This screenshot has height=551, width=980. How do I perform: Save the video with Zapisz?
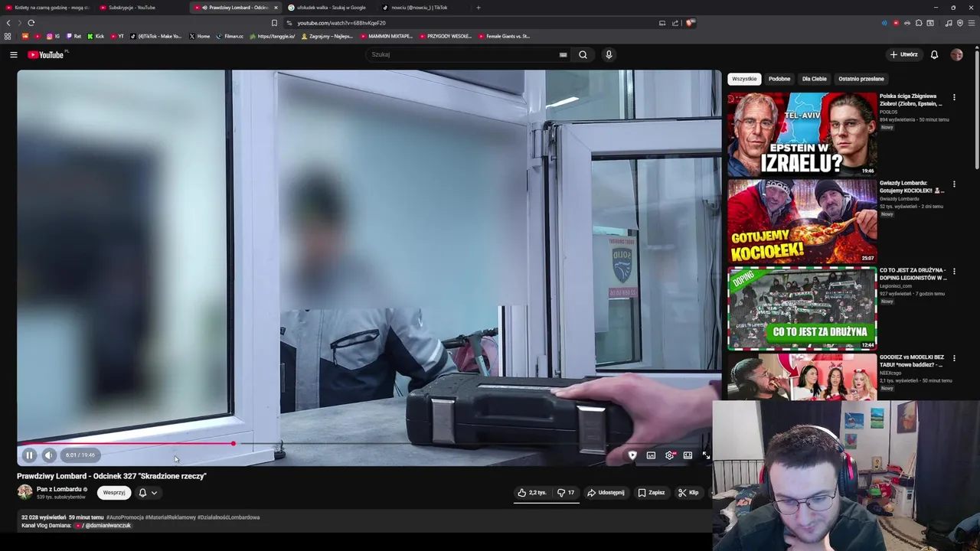coord(652,493)
